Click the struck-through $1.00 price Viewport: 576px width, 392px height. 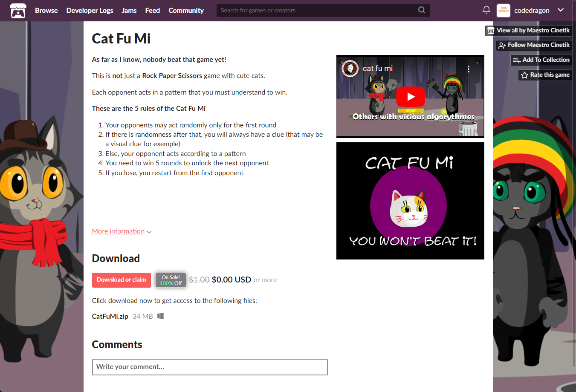tap(199, 280)
